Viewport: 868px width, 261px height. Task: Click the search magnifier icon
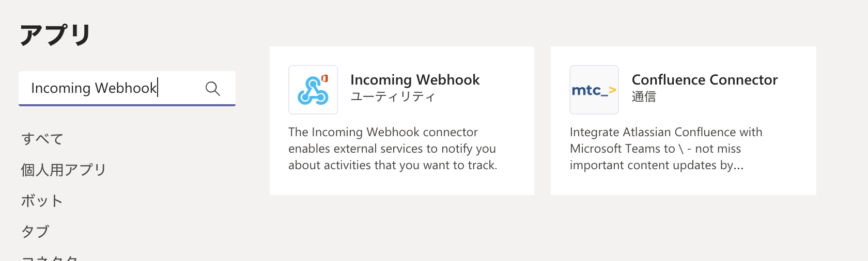click(212, 89)
